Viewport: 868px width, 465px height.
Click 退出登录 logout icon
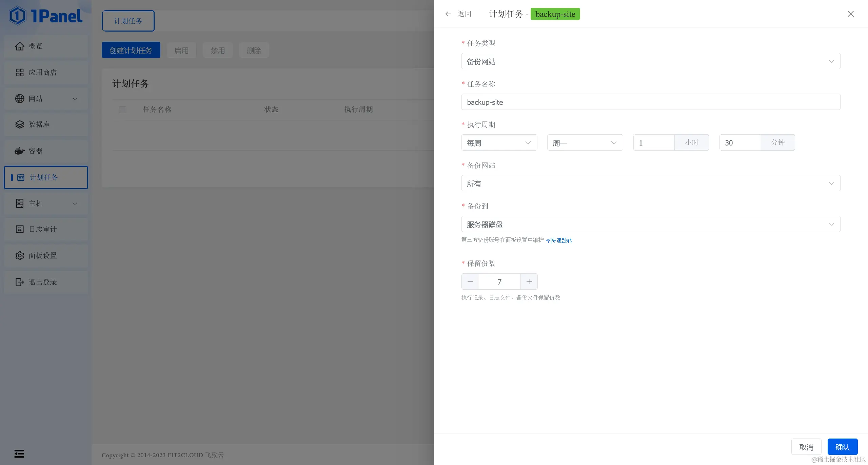(x=20, y=282)
